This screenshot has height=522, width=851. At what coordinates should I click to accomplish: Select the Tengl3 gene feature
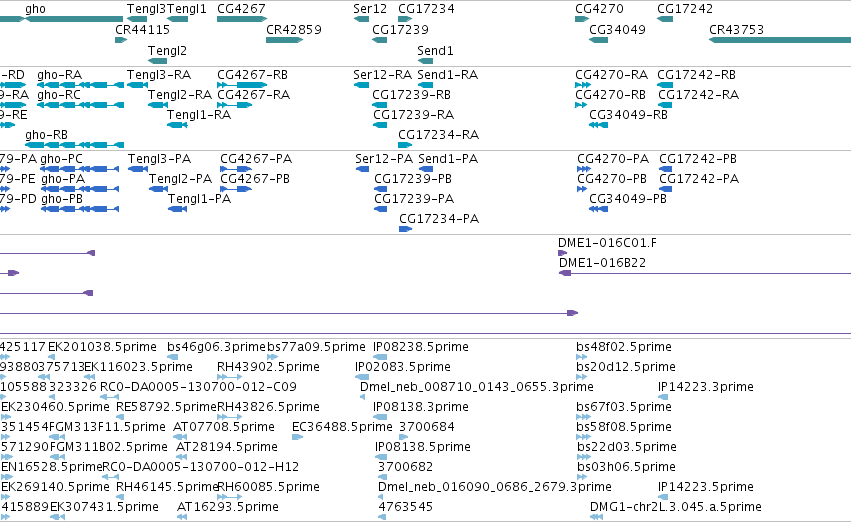(x=137, y=19)
